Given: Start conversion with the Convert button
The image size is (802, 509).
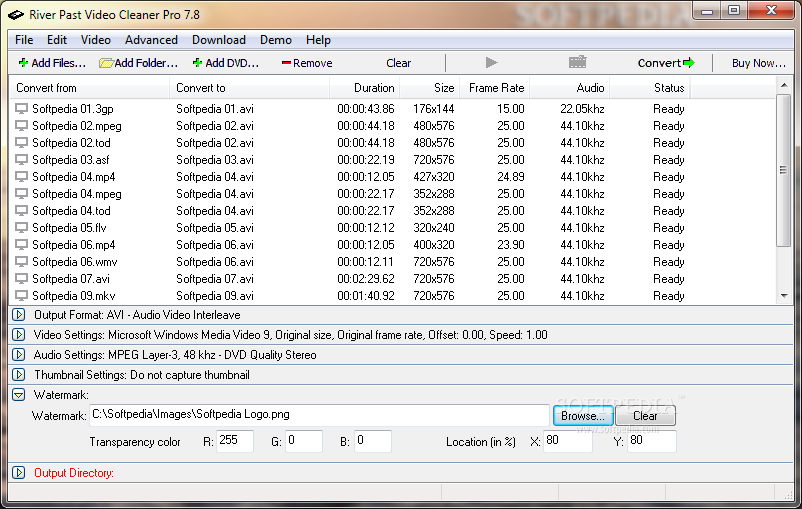Looking at the screenshot, I should click(x=666, y=63).
